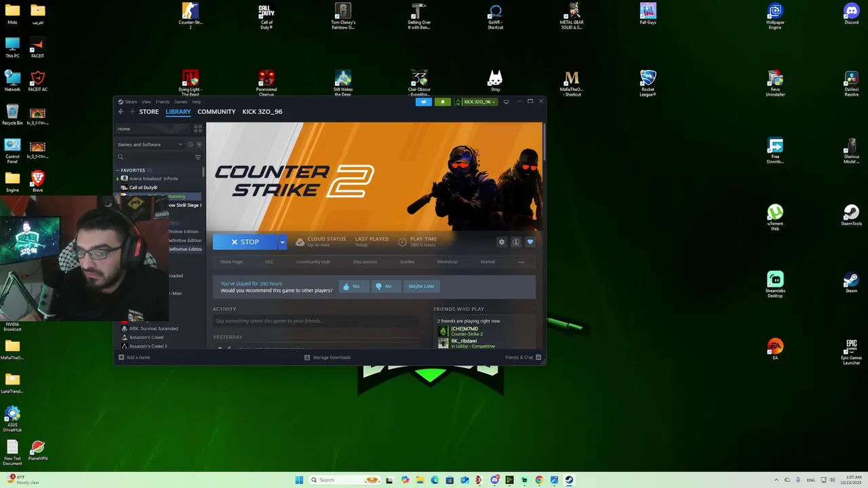Choose Maybe Later on recommendation prompt
The width and height of the screenshot is (868, 488).
[x=421, y=286]
